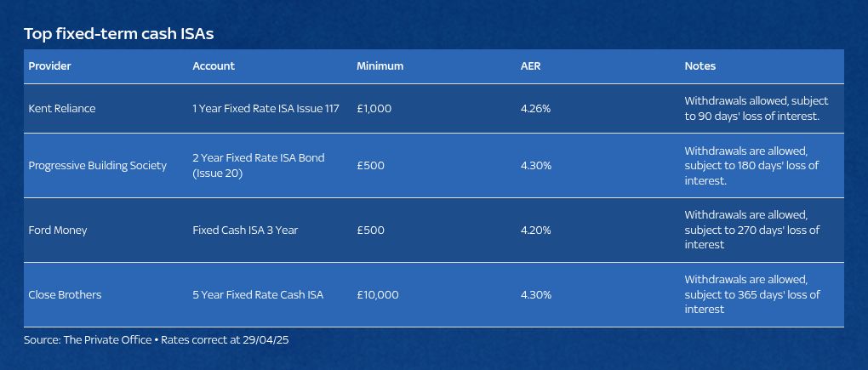Click 1 Year Fixed Rate ISA Issue 117
Viewport: 868px width, 370px height.
[266, 108]
